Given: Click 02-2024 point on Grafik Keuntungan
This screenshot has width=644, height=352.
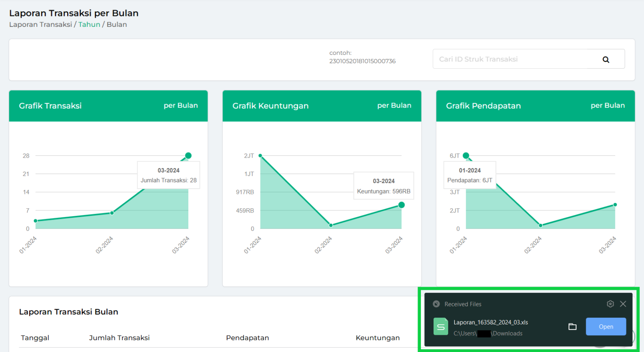Looking at the screenshot, I should [331, 225].
